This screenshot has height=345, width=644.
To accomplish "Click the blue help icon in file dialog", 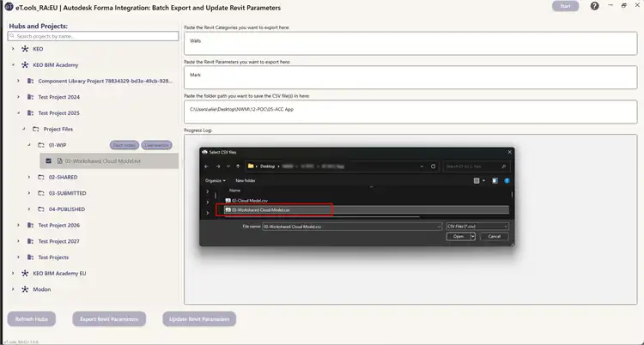I will pyautogui.click(x=507, y=180).
